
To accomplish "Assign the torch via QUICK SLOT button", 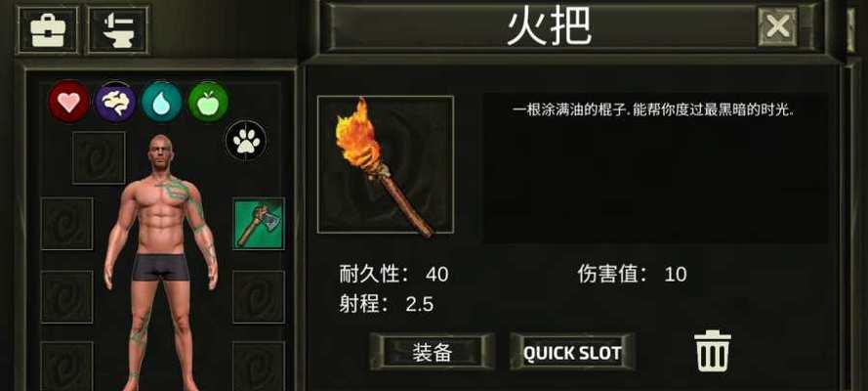I will 572,352.
